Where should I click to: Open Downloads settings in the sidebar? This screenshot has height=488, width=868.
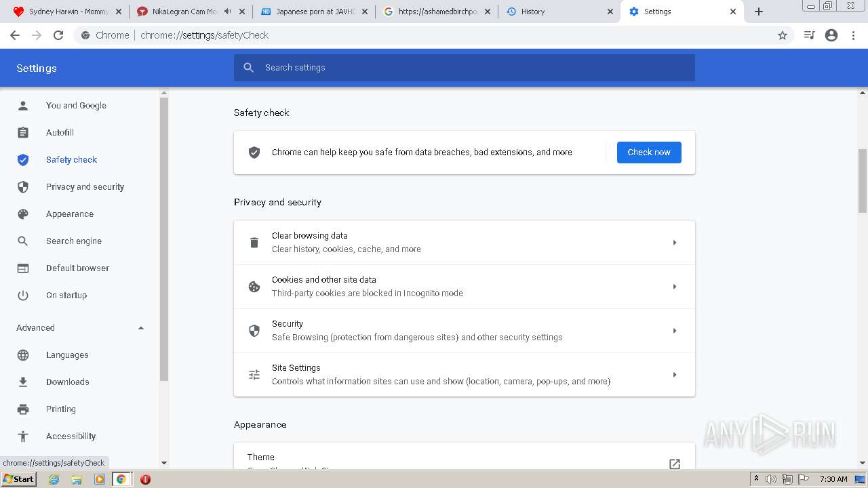point(68,382)
